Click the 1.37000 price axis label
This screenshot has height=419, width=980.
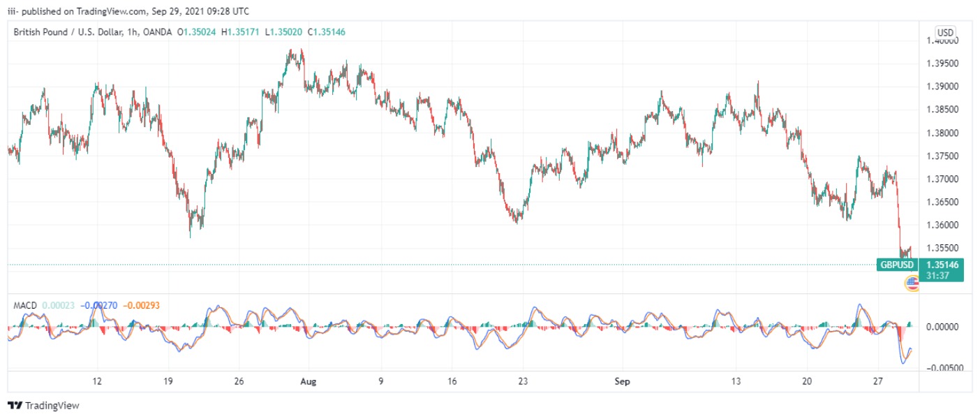click(x=942, y=179)
